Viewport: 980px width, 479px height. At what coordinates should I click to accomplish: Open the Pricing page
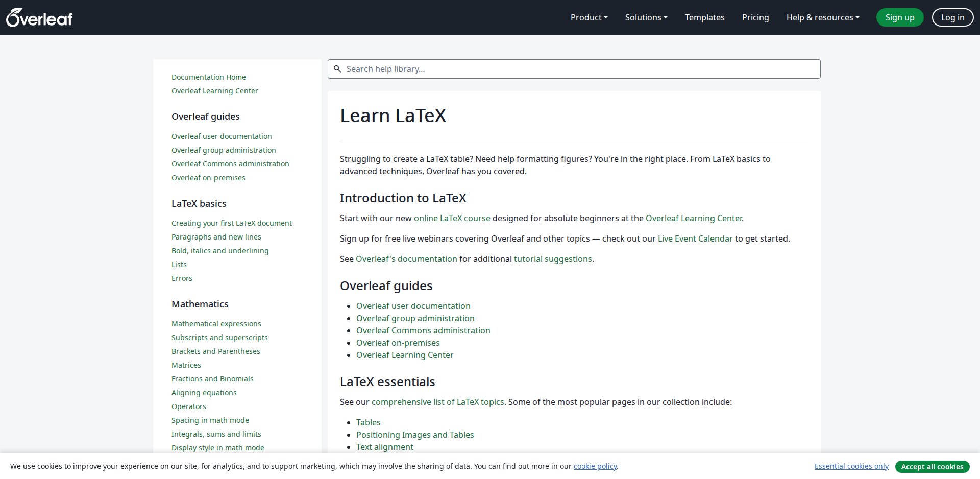(755, 17)
